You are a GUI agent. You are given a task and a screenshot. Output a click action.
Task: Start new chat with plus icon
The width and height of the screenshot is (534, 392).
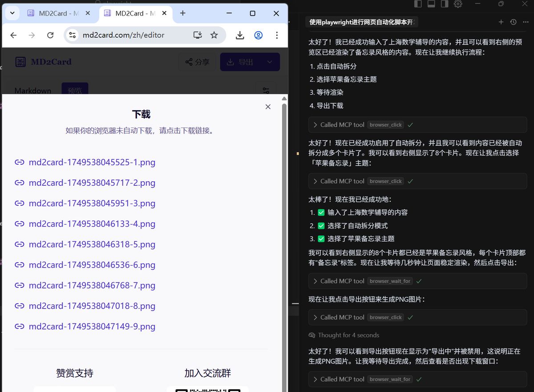(501, 22)
